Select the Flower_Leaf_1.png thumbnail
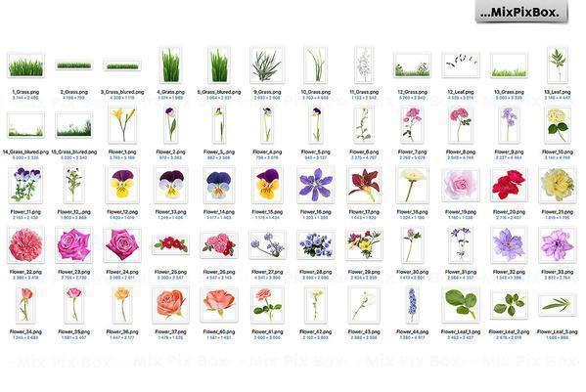Screen dimensions: 586x392 461,305
